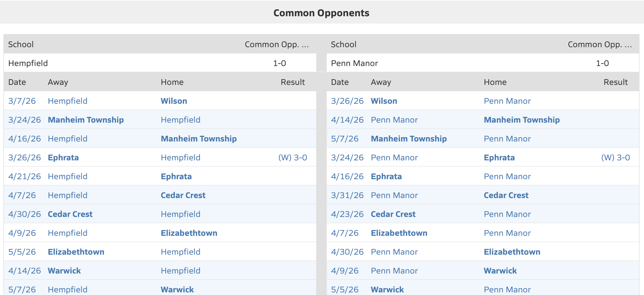The height and width of the screenshot is (295, 644).
Task: Click the Hempfield school name row
Action: [28, 63]
